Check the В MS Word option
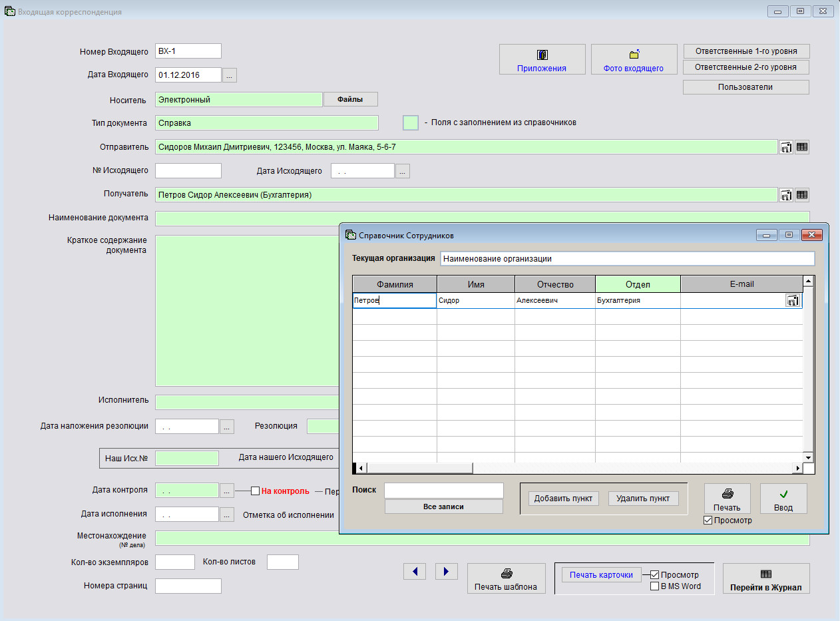 655,586
